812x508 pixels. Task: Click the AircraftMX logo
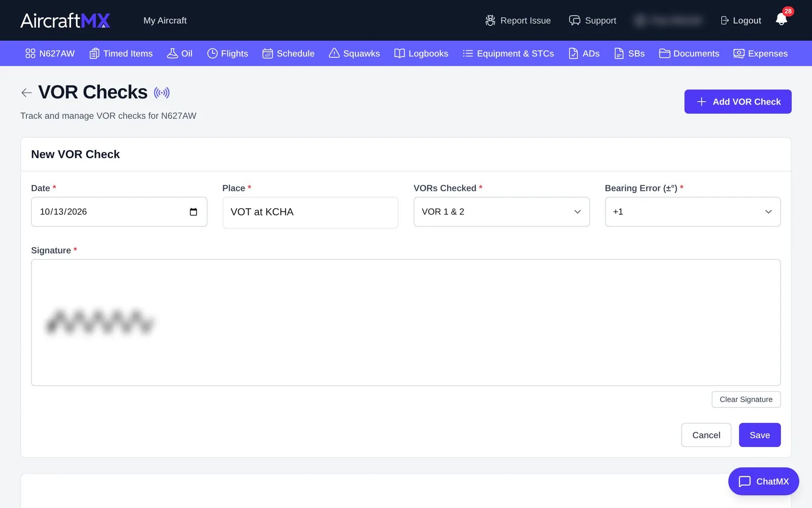[65, 20]
